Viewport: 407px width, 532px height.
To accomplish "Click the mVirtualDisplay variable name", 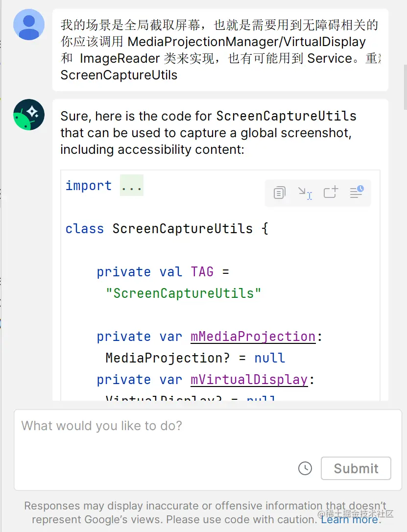I will pyautogui.click(x=249, y=380).
